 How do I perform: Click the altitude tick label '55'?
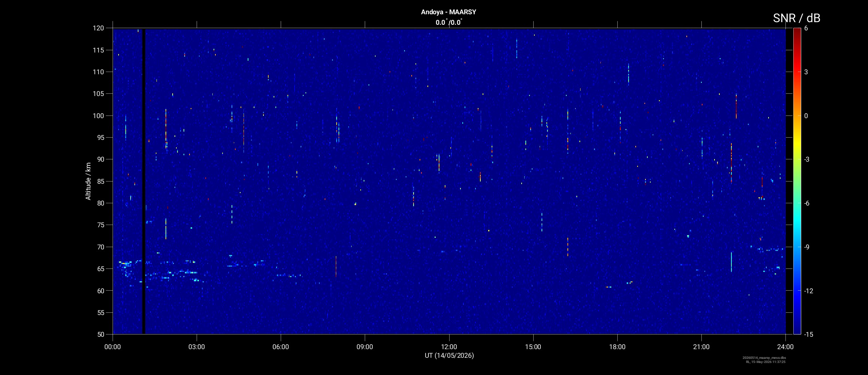tap(100, 312)
